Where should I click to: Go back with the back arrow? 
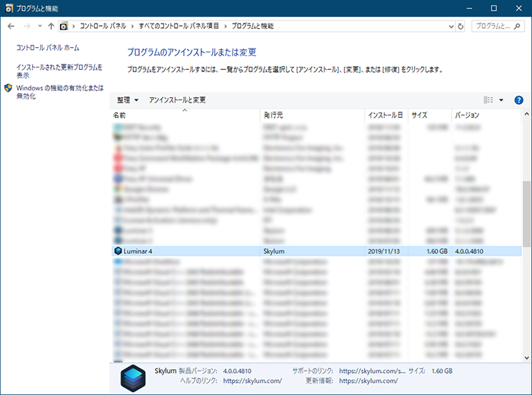(11, 26)
